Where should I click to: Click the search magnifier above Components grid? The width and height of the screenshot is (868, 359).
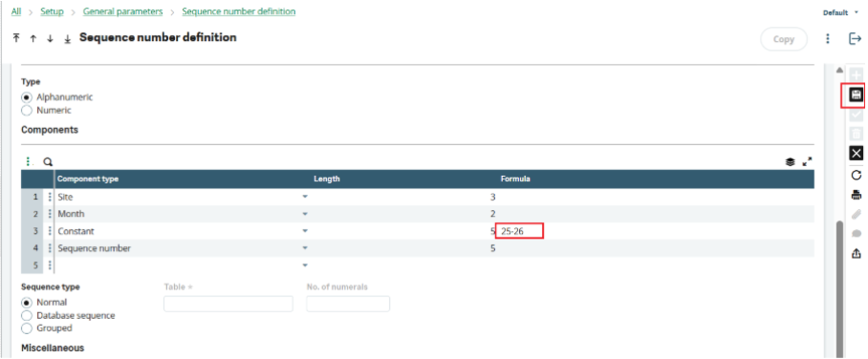pos(48,162)
